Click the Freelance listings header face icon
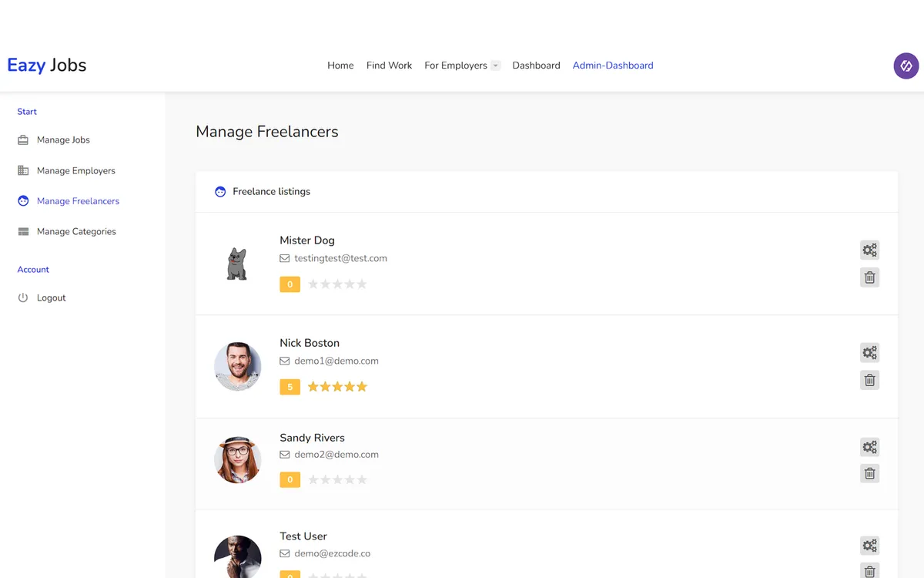This screenshot has width=924, height=578. [x=220, y=192]
